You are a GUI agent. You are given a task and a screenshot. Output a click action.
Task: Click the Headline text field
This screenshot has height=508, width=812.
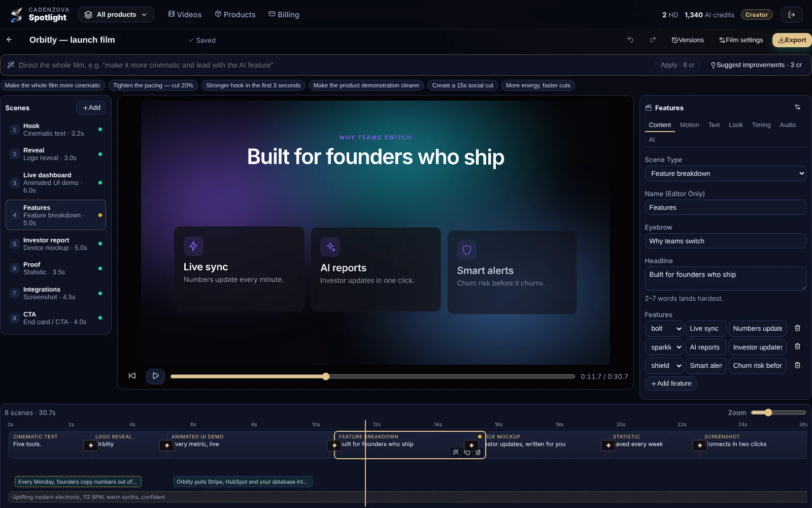point(725,278)
